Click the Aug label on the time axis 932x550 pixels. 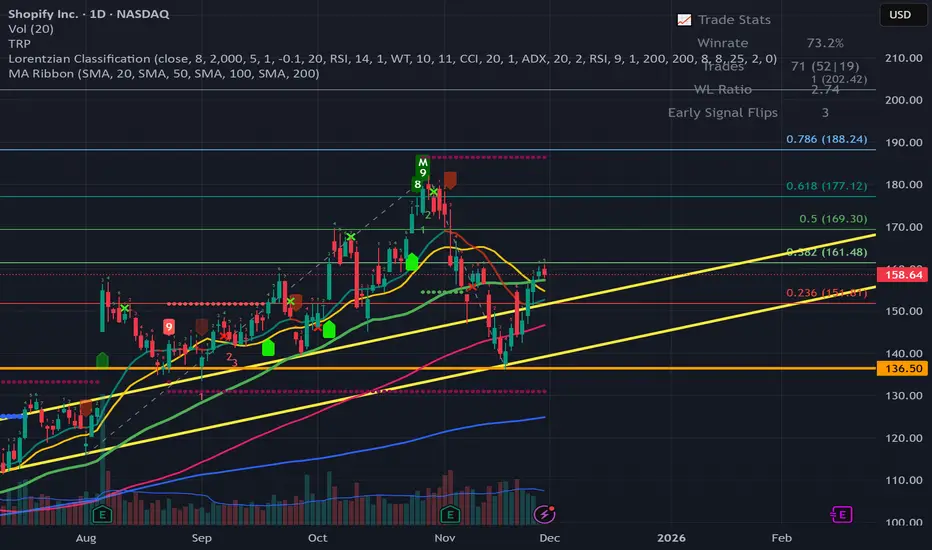[86, 538]
